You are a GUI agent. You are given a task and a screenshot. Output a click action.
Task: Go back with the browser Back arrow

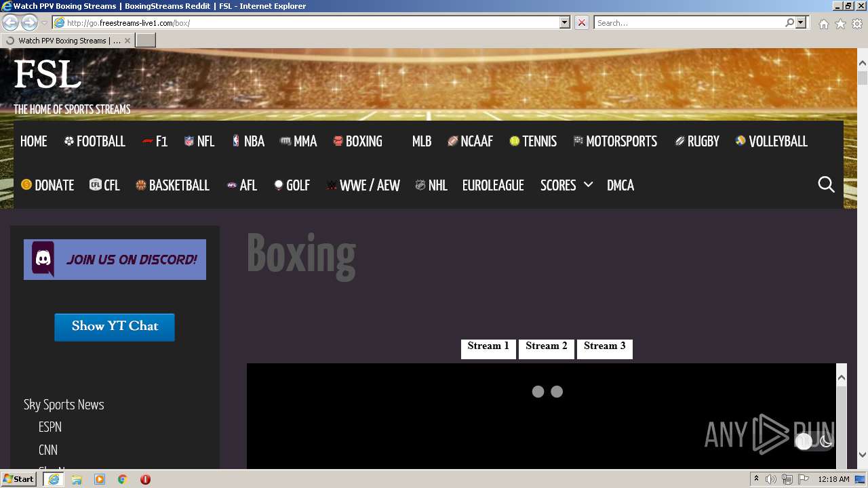11,22
